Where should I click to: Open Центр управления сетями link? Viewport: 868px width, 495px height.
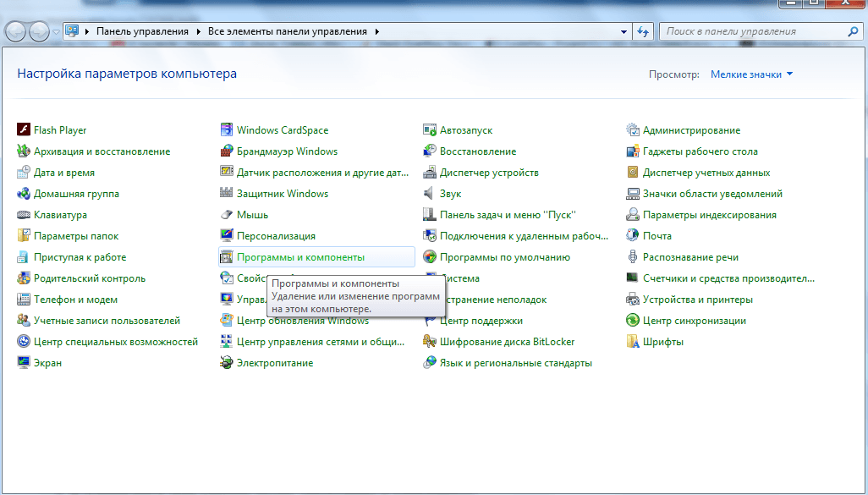click(x=321, y=342)
